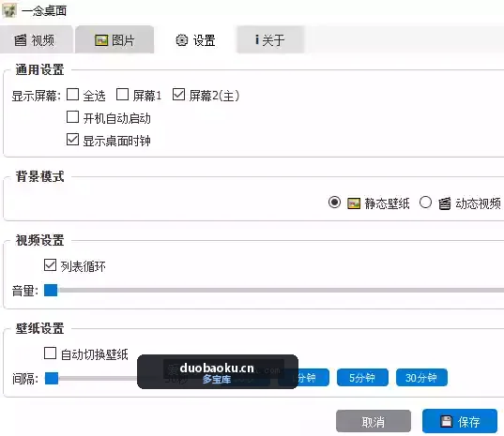Check the 全选 screens checkbox
Image resolution: width=504 pixels, height=436 pixels.
[72, 95]
